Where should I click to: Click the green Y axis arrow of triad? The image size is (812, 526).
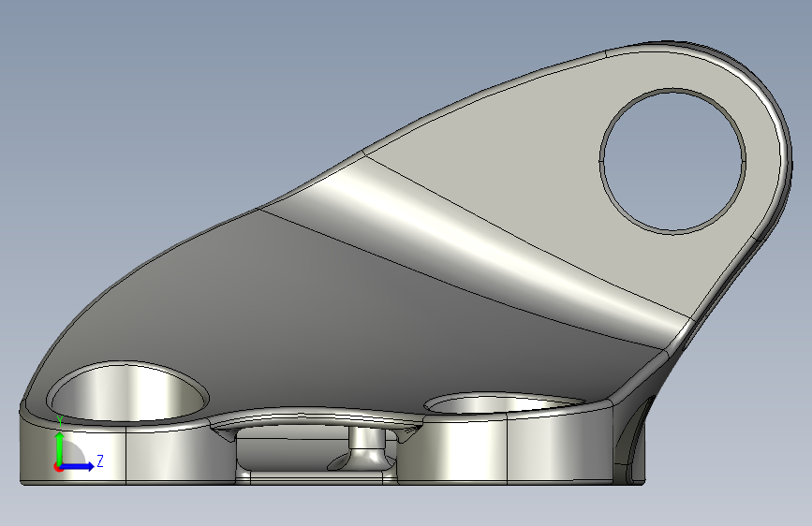click(60, 447)
